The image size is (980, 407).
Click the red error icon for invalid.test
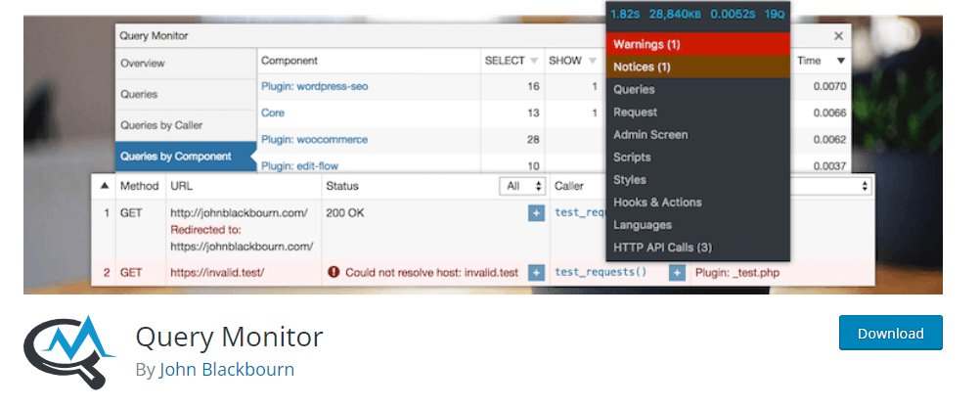pos(334,272)
